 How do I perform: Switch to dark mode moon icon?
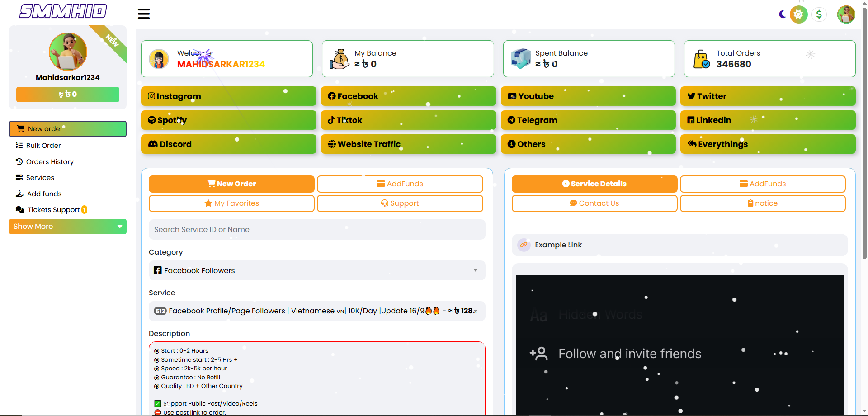[x=783, y=14]
